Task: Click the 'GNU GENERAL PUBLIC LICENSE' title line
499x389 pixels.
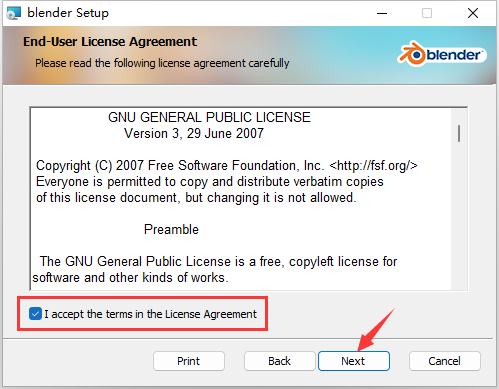Action: (209, 117)
